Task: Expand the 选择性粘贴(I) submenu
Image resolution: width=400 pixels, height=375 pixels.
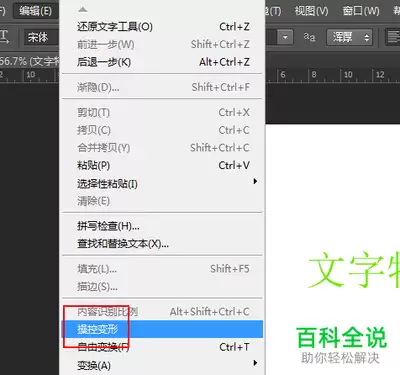Action: [x=163, y=183]
